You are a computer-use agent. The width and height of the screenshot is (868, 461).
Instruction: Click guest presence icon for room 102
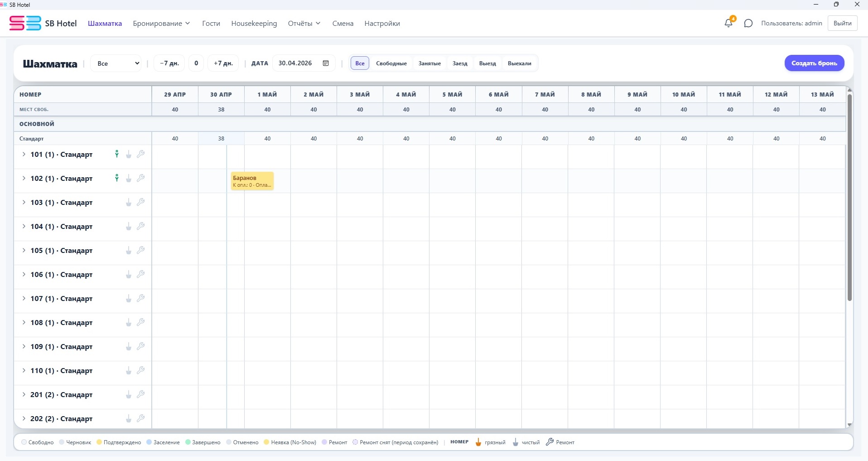click(117, 178)
